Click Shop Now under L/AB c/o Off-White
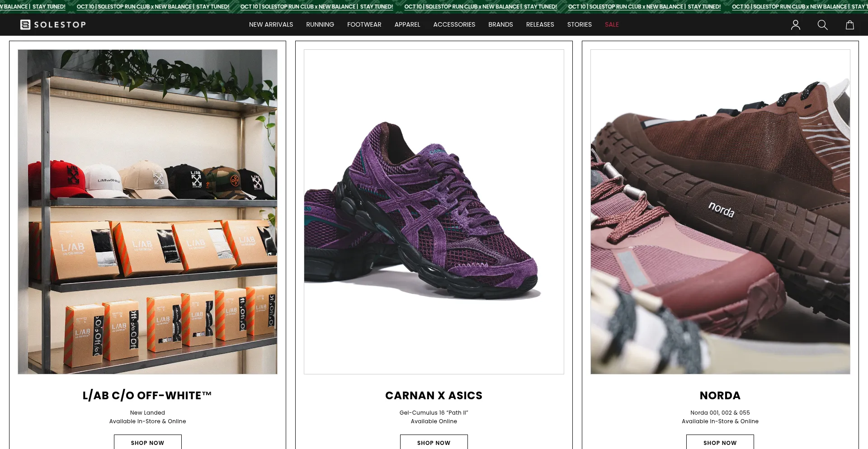Screen dimensions: 868x449 [147, 442]
